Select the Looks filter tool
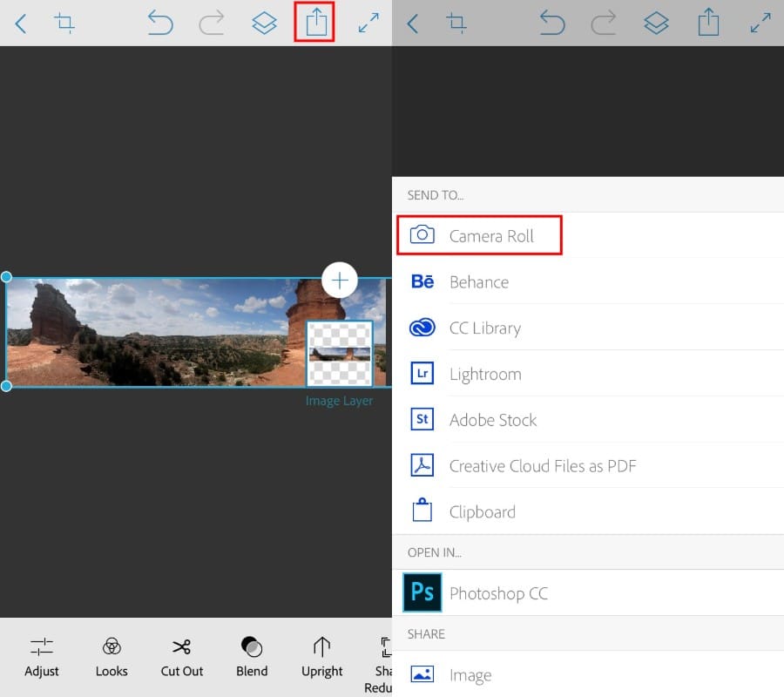Image resolution: width=784 pixels, height=697 pixels. point(112,657)
